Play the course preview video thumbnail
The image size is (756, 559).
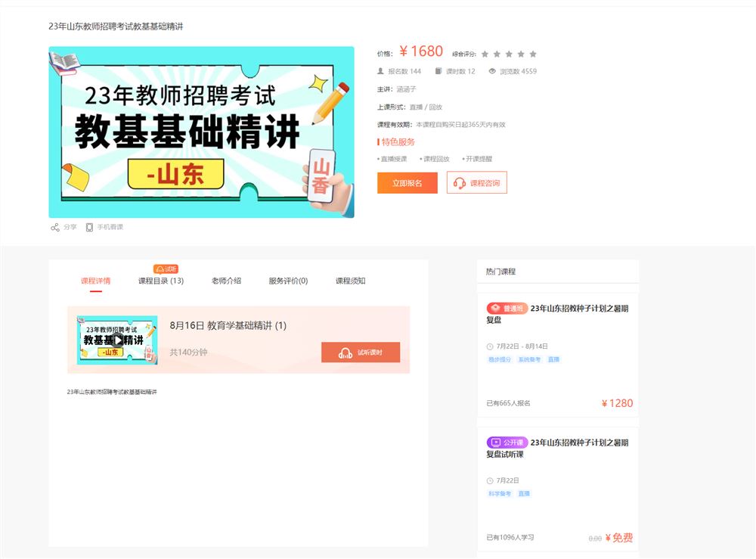coord(117,340)
